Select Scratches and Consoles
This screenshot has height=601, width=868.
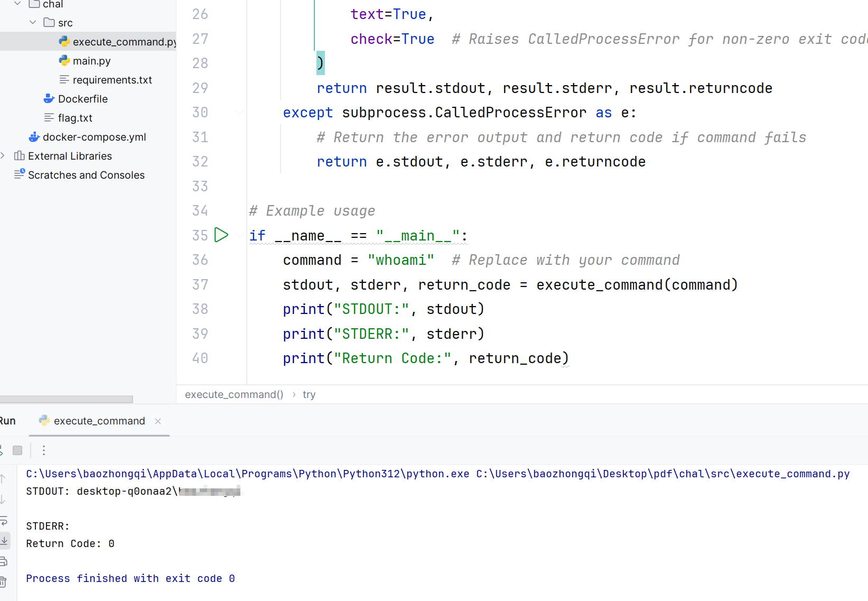coord(86,175)
